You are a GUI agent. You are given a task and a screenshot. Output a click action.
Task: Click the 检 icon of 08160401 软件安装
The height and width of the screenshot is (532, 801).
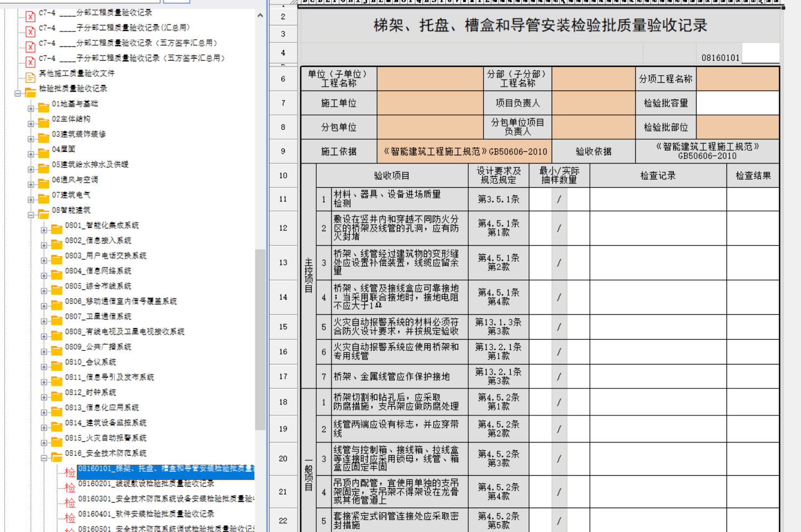click(x=70, y=518)
